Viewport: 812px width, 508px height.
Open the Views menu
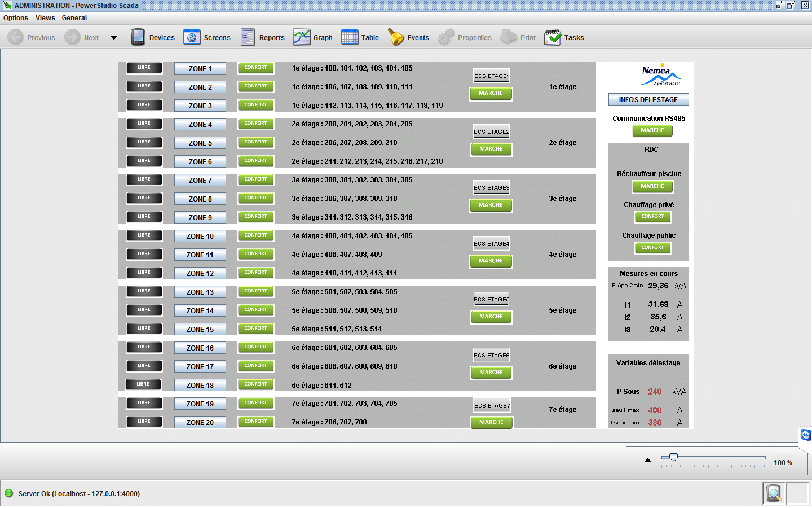(45, 18)
